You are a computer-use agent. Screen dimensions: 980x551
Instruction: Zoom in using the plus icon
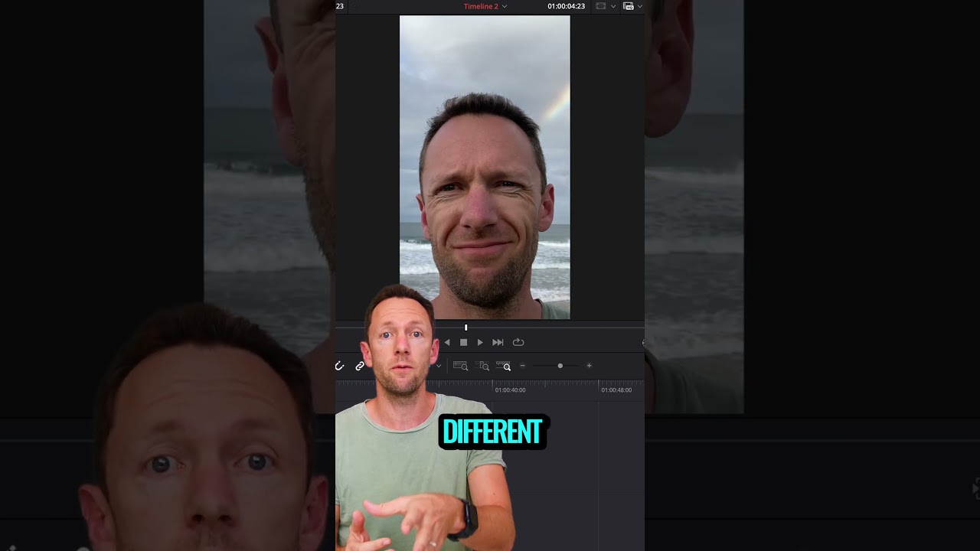coord(589,366)
